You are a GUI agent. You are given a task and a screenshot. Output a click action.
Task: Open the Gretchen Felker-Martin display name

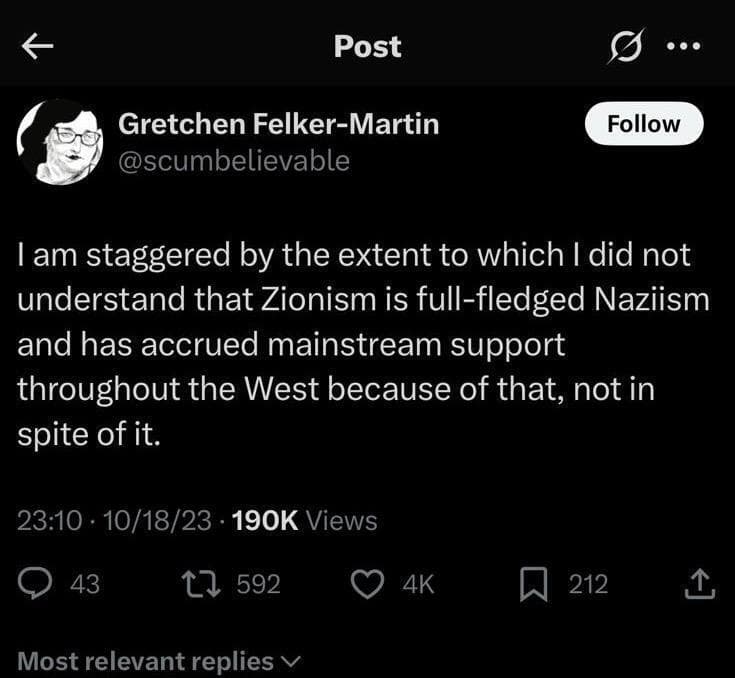(279, 124)
